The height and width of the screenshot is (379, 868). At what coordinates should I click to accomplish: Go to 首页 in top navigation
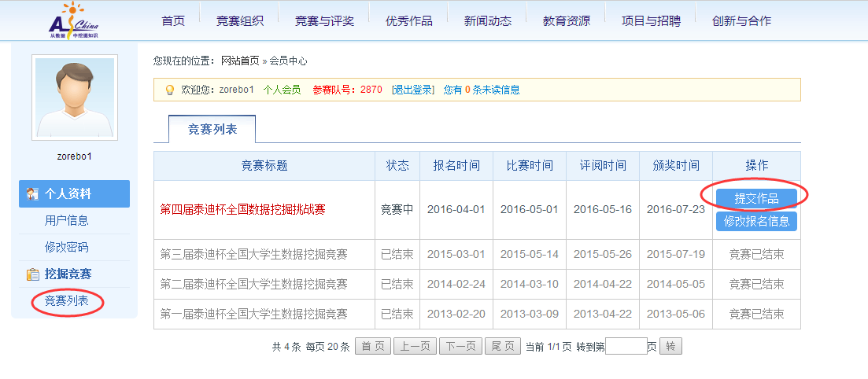coord(173,21)
